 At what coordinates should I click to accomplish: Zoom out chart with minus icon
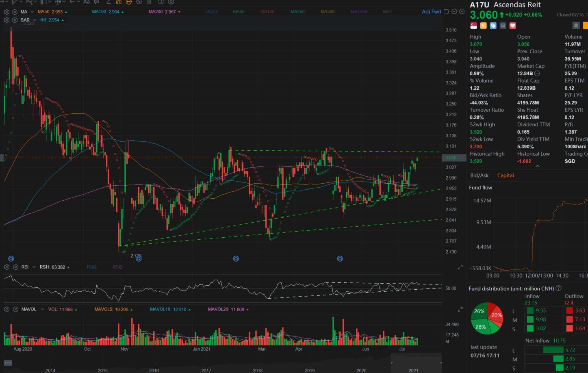click(454, 11)
